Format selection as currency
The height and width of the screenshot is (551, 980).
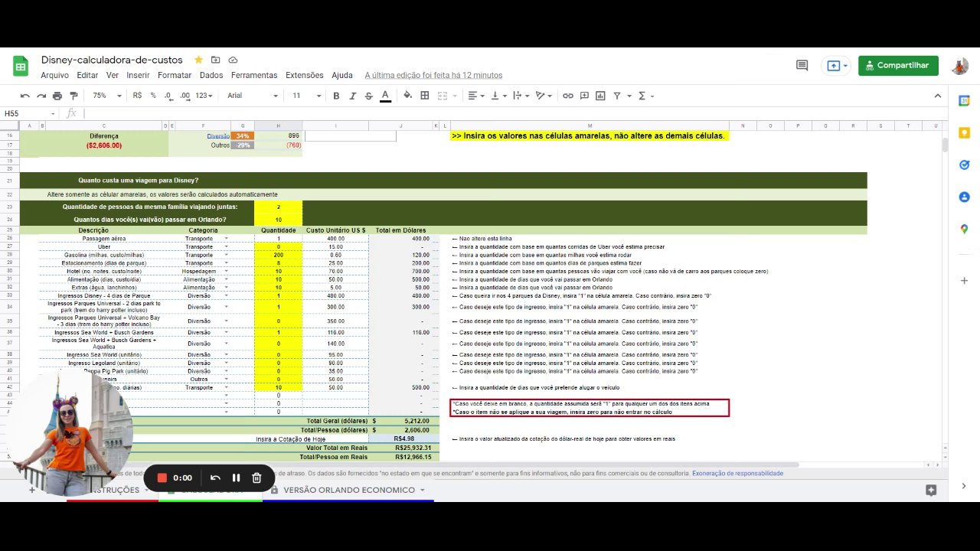(x=137, y=96)
